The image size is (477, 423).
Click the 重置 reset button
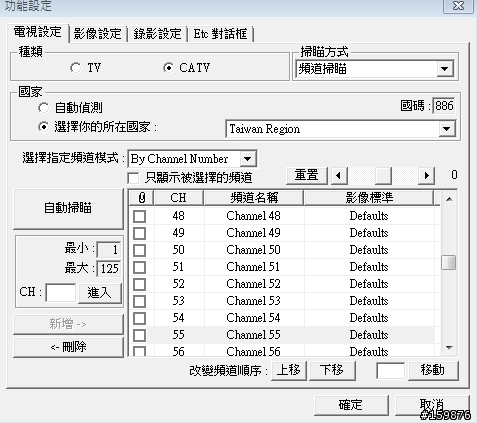[307, 175]
